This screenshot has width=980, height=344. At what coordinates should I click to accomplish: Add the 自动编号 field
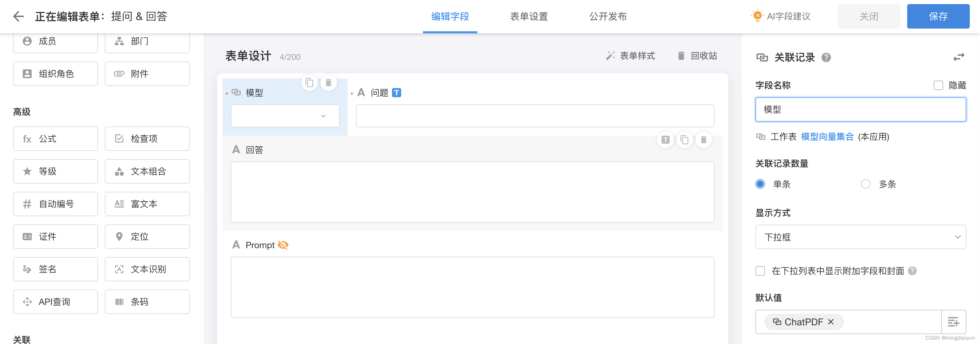(55, 204)
